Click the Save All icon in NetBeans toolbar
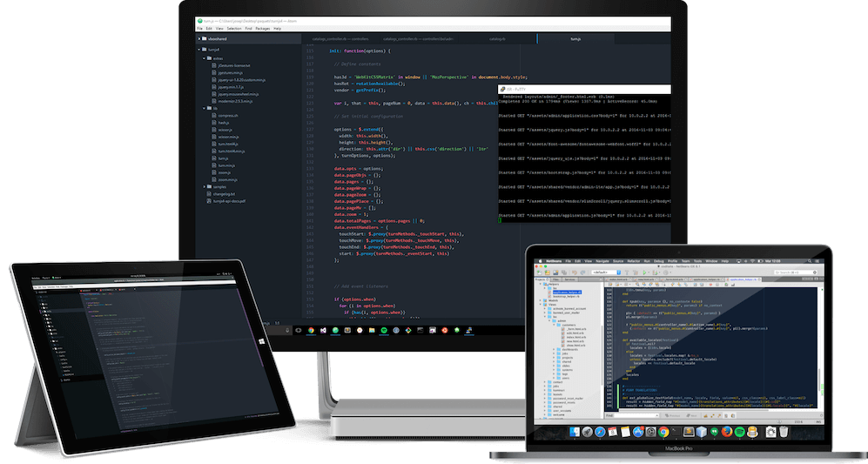This screenshot has height=464, width=868. click(x=564, y=272)
